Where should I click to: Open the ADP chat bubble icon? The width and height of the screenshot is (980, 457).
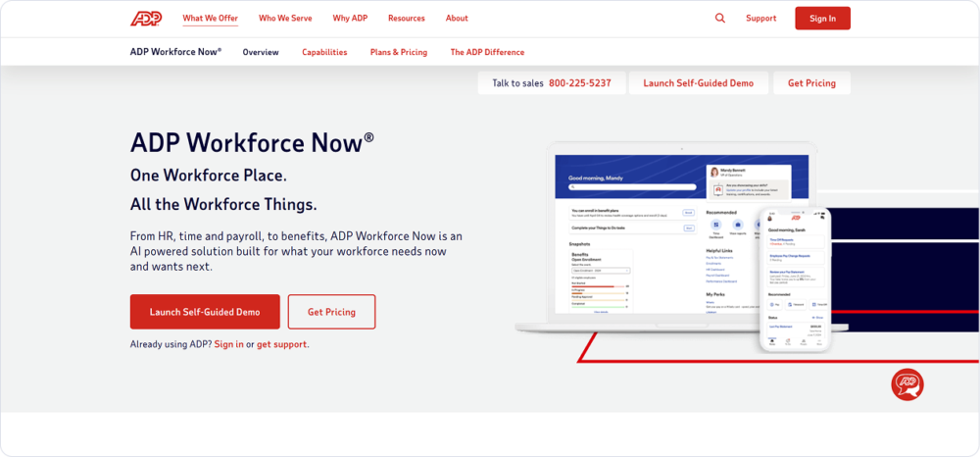point(906,383)
